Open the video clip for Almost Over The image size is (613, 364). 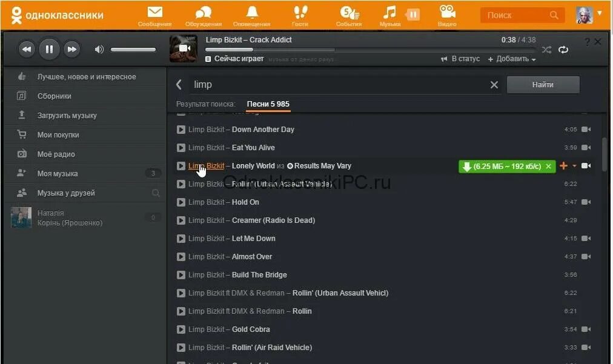click(586, 257)
